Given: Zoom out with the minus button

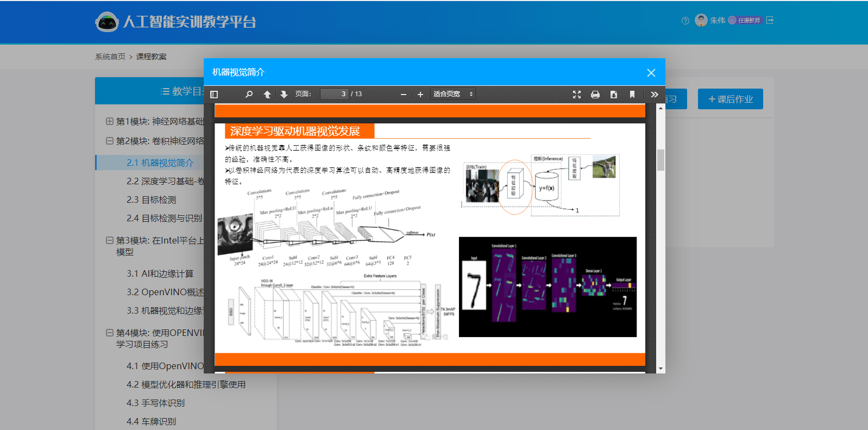Looking at the screenshot, I should pyautogui.click(x=404, y=94).
